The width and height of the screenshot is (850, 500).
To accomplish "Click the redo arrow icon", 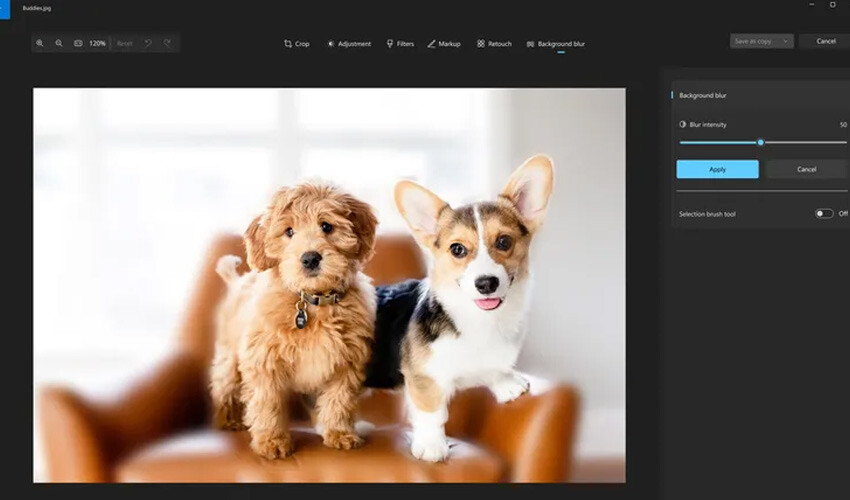I will click(x=167, y=43).
